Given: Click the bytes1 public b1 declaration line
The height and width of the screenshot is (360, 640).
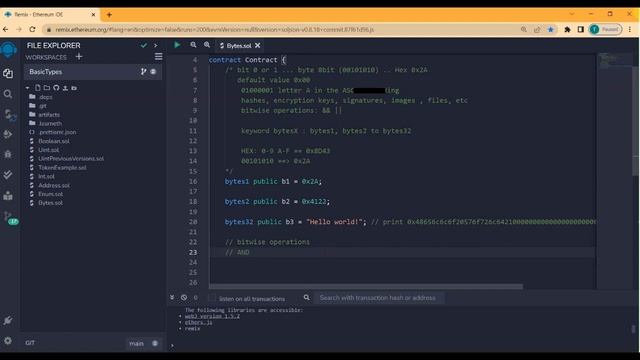Looking at the screenshot, I should click(x=273, y=181).
